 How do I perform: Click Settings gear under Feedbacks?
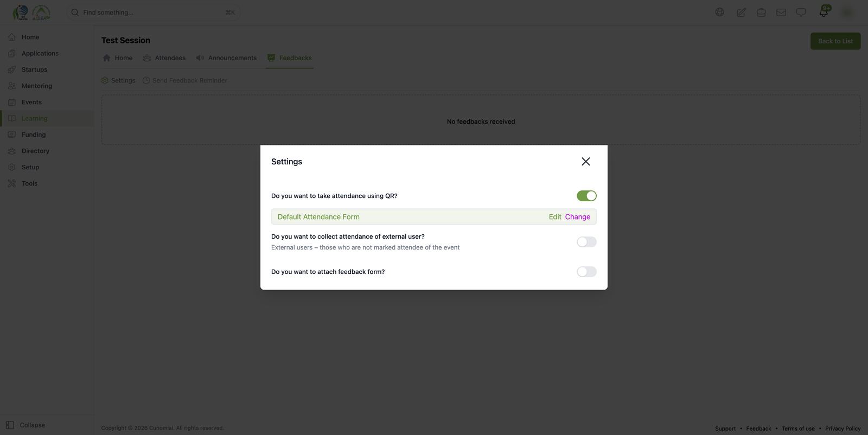tap(118, 80)
